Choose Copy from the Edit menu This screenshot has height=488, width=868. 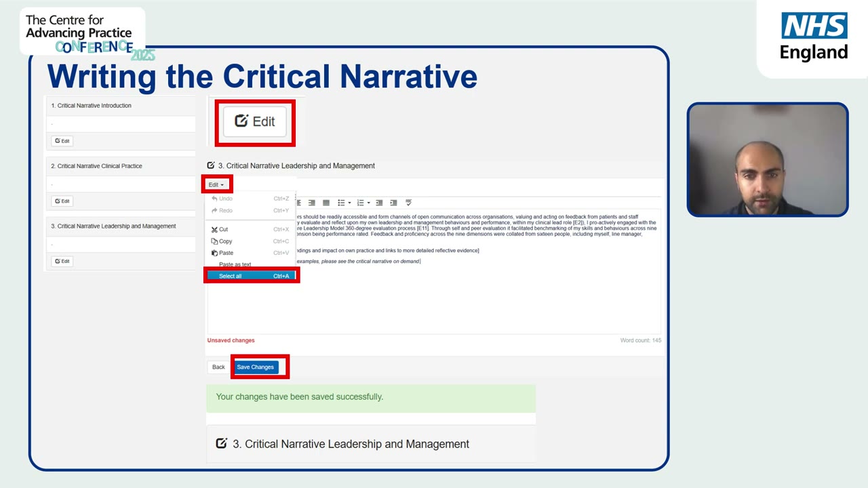[250, 241]
